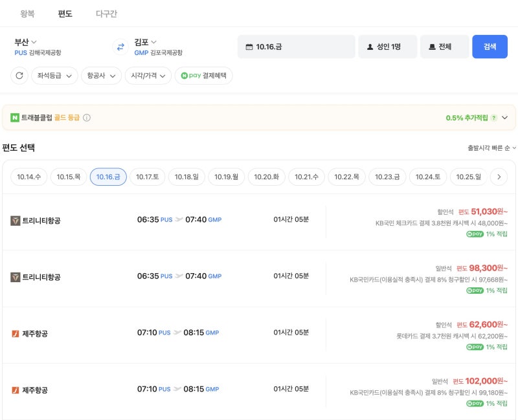Click Jeju Air logo on 62,600원 row
This screenshot has height=420, width=518.
(x=15, y=333)
